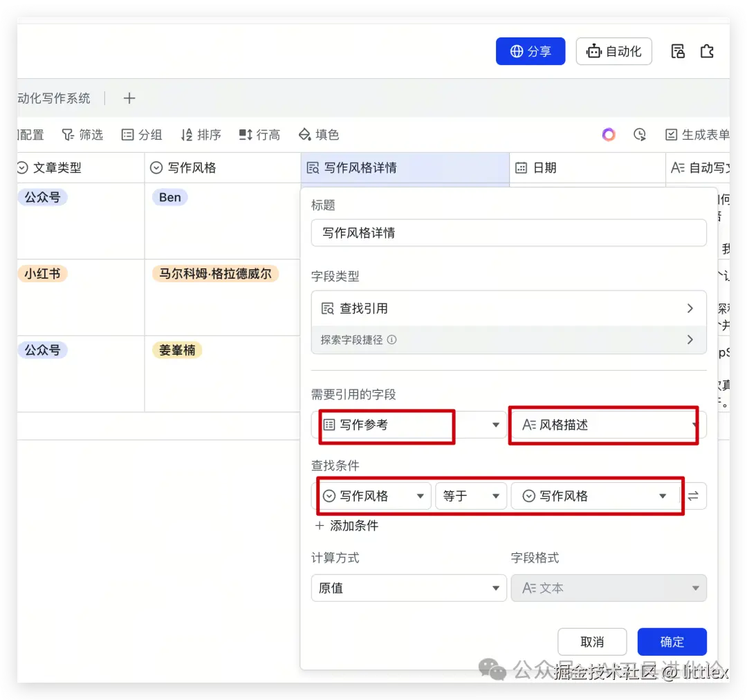Open the 填色 fill color tool
The height and width of the screenshot is (700, 747).
coord(319,134)
